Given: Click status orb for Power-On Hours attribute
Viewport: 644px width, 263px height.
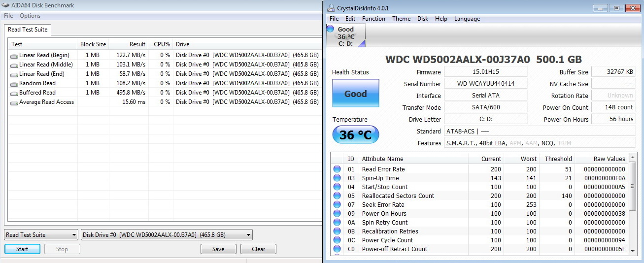Looking at the screenshot, I should point(337,213).
